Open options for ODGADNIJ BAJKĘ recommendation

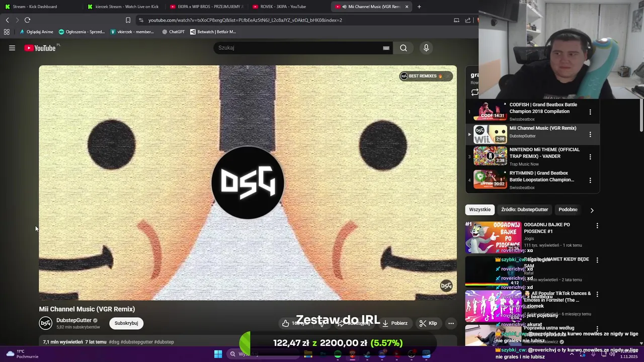[x=597, y=226]
